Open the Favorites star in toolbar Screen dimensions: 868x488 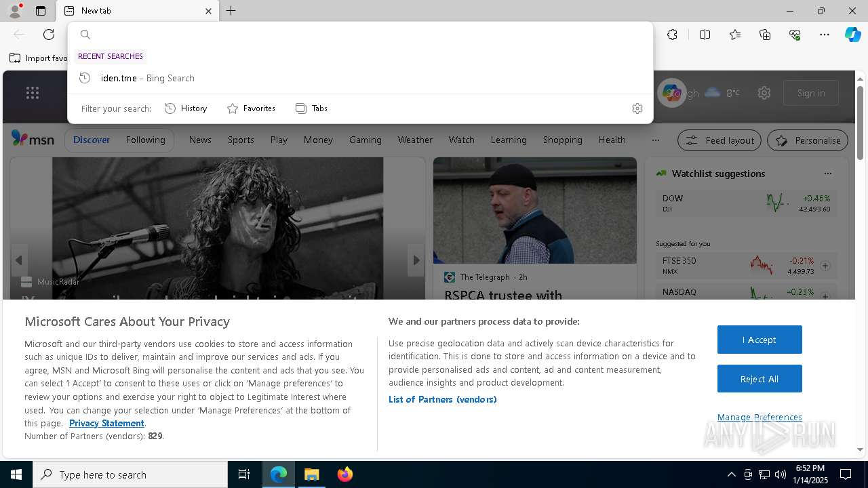pyautogui.click(x=735, y=35)
